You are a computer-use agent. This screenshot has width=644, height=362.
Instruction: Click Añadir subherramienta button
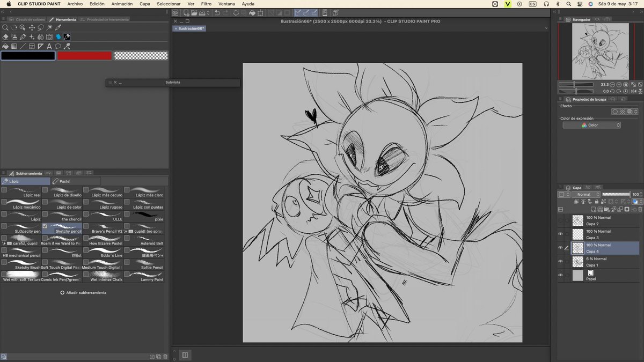click(83, 293)
